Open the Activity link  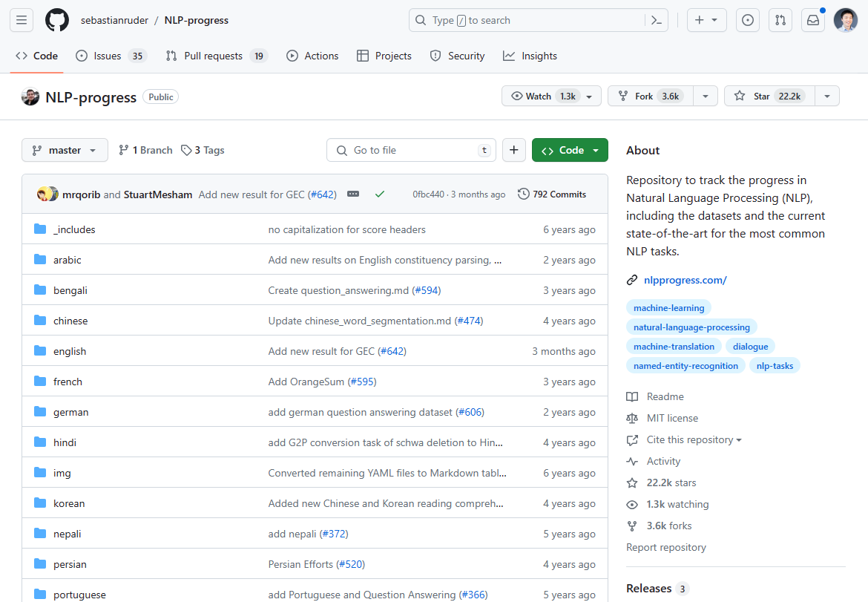click(654, 461)
